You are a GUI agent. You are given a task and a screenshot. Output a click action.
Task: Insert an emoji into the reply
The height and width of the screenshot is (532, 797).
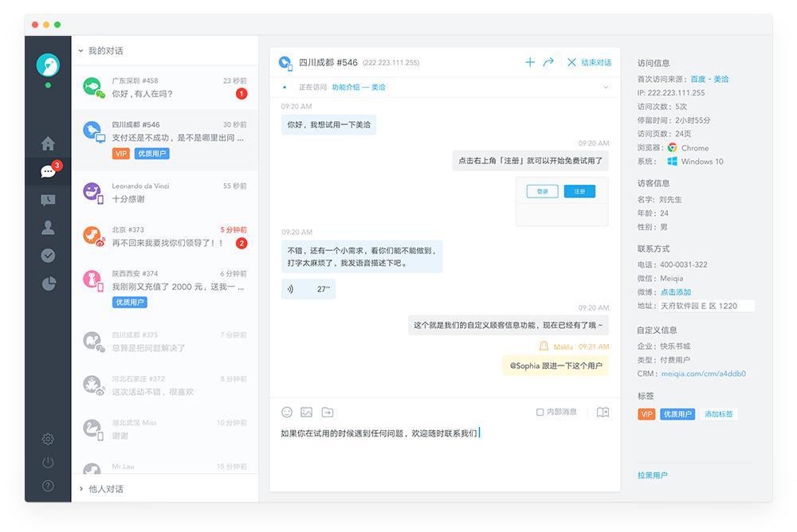[286, 413]
